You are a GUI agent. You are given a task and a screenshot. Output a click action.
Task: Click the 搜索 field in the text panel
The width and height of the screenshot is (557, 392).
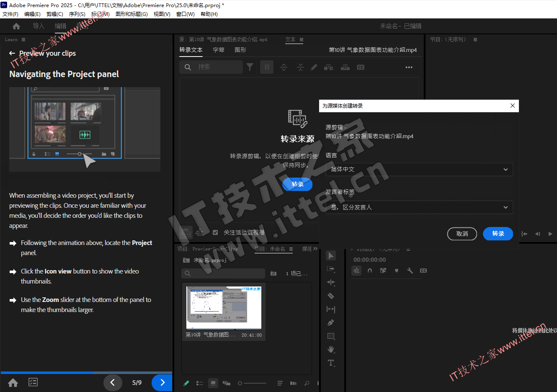(211, 67)
